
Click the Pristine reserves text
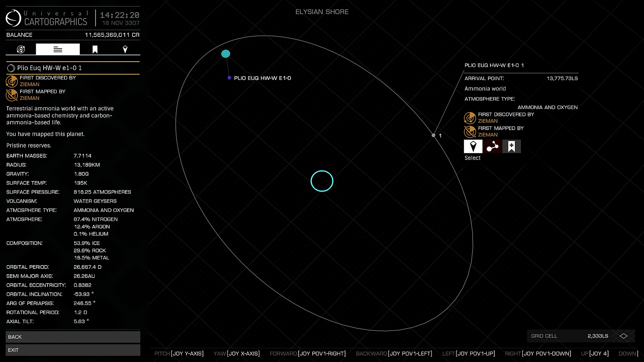[29, 145]
